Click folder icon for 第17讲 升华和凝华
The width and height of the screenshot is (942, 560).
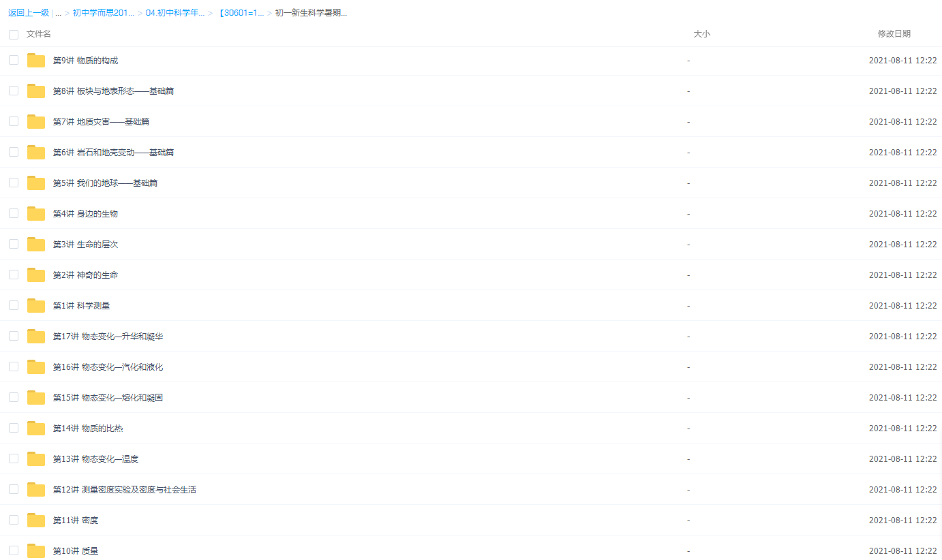pyautogui.click(x=36, y=337)
